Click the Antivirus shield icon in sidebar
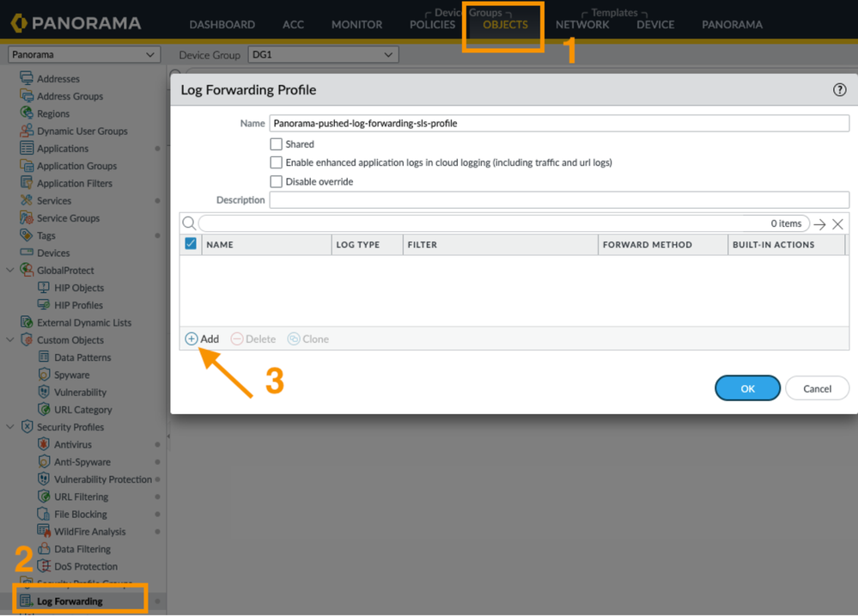This screenshot has width=858, height=616. coord(44,445)
